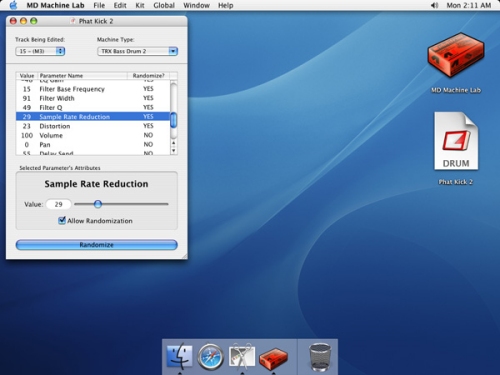Open the Global menu
Viewport: 500px width, 375px height.
(x=164, y=5)
